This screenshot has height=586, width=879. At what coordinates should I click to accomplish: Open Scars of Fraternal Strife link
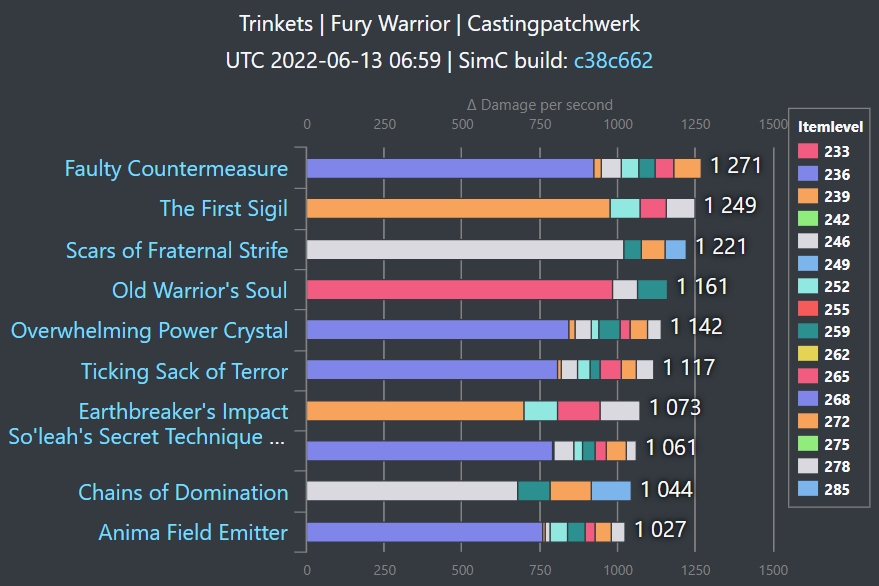[177, 250]
